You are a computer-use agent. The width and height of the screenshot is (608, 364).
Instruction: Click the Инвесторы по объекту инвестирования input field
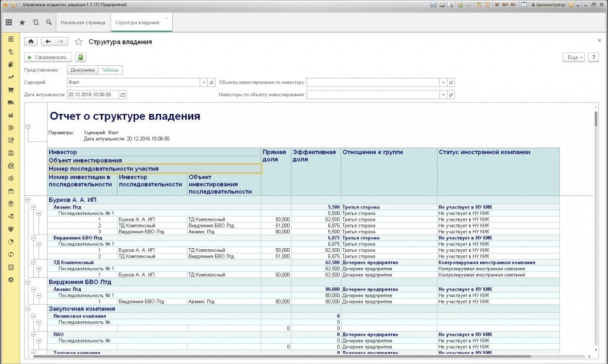coord(373,94)
